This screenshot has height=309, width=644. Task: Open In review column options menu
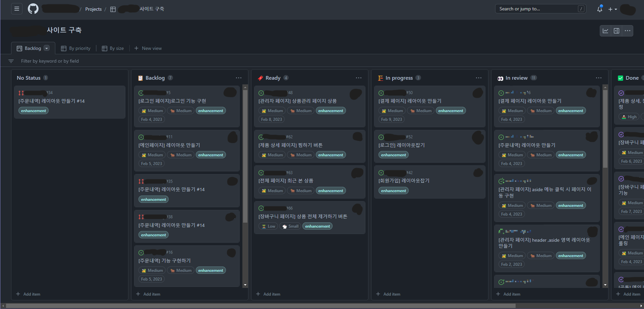pos(599,78)
